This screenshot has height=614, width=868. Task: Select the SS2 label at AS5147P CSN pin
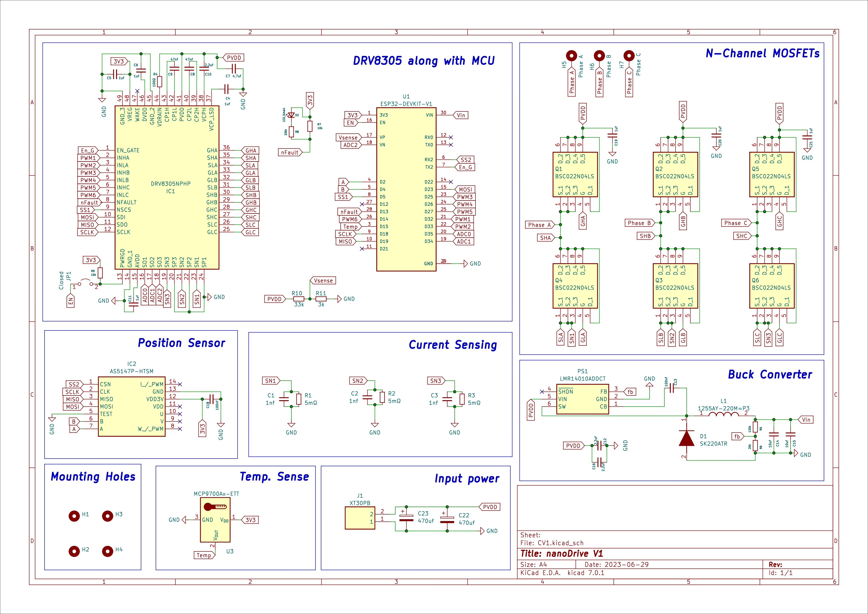pos(74,384)
